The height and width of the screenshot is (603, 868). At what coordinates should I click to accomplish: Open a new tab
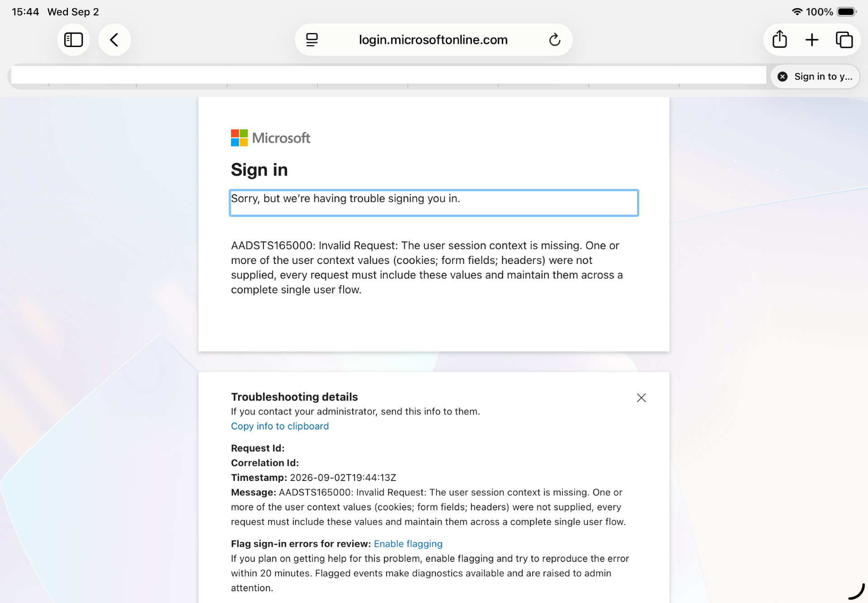(812, 40)
